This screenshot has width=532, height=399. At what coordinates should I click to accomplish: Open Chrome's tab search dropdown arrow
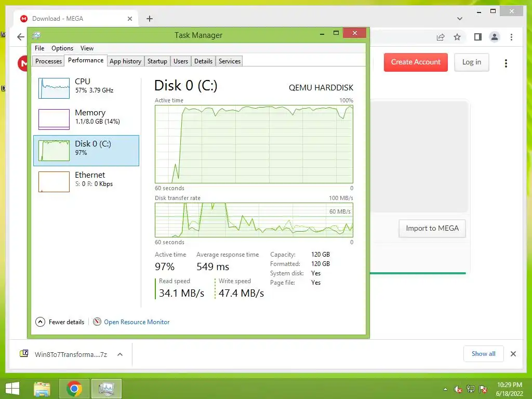click(460, 19)
